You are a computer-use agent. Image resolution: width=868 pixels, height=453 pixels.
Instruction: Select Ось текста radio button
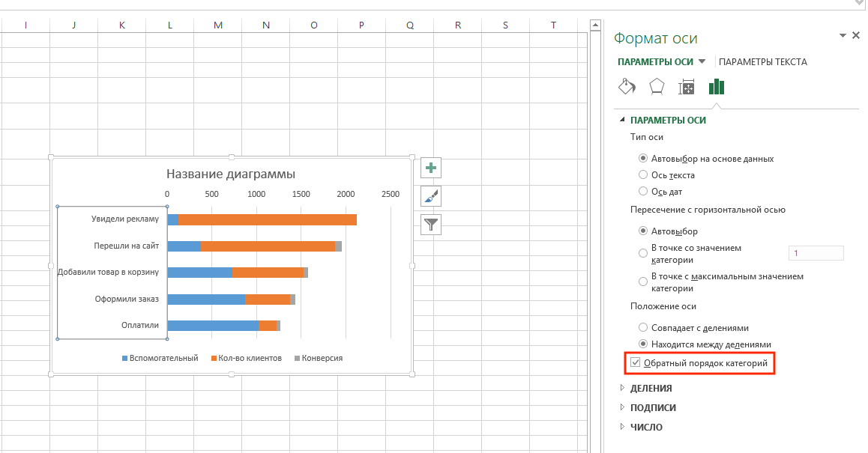click(642, 174)
